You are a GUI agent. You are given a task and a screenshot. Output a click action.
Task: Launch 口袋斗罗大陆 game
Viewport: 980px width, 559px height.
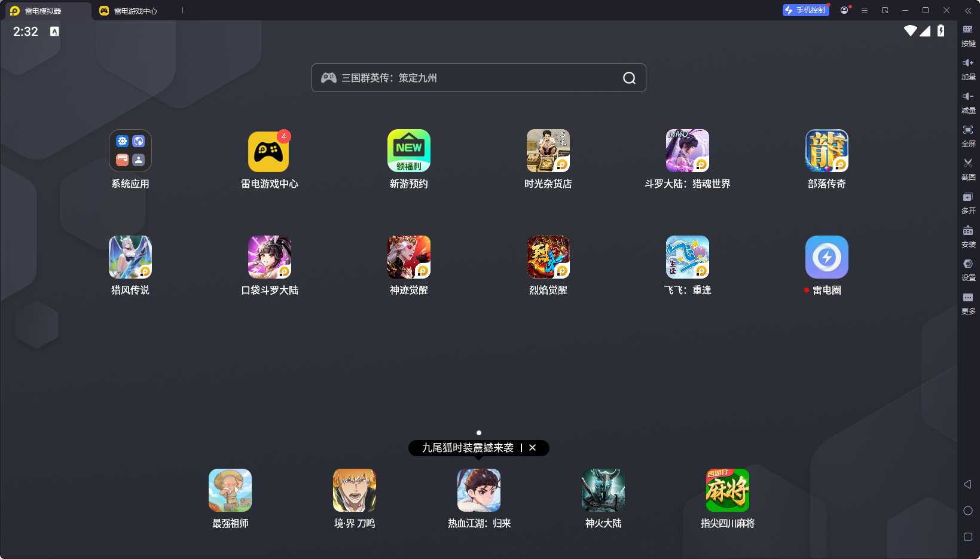tap(270, 257)
